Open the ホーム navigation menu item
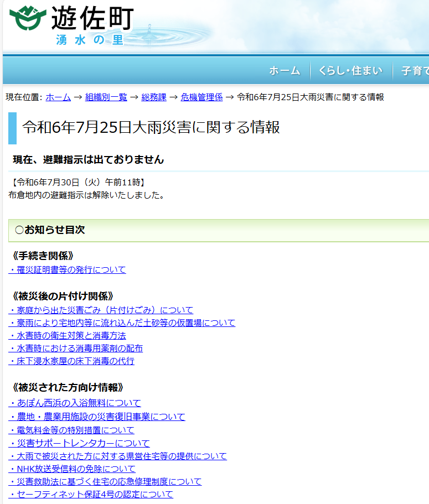429x504 pixels. click(x=285, y=70)
